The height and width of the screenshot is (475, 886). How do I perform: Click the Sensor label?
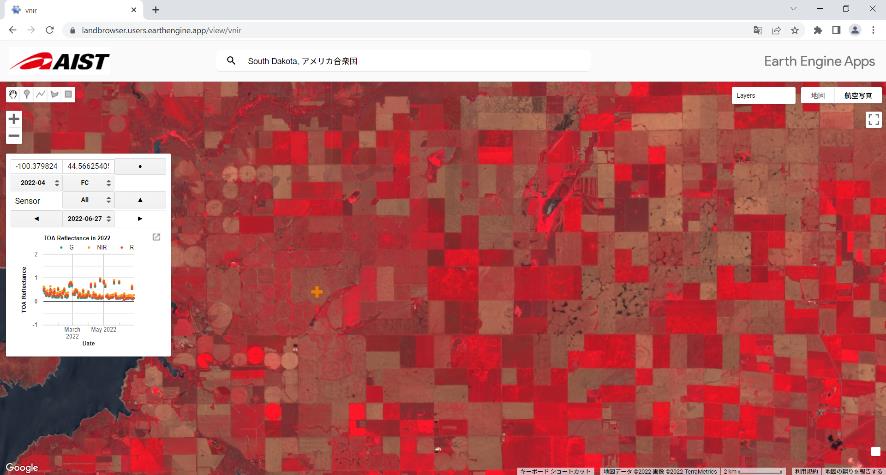click(27, 201)
